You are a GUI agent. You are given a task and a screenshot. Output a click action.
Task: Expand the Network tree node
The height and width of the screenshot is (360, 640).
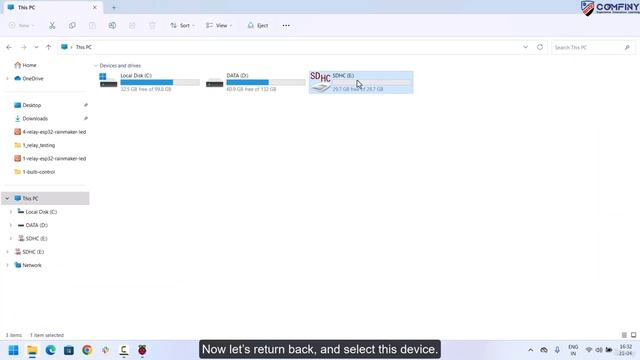(x=7, y=265)
